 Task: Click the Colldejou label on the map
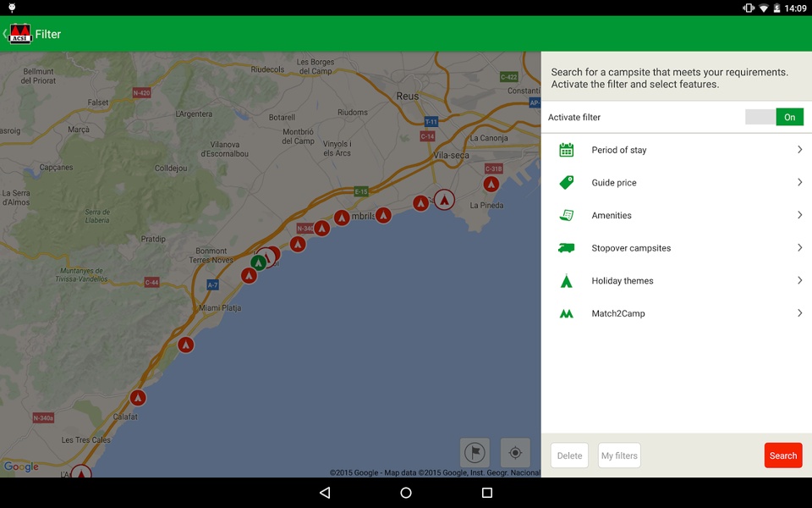tap(171, 168)
